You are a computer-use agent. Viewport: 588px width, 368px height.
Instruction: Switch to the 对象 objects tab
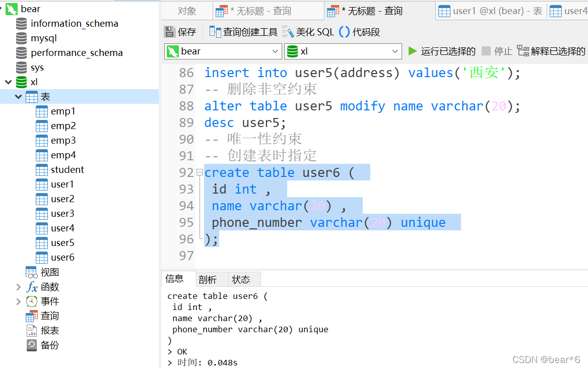pyautogui.click(x=187, y=11)
